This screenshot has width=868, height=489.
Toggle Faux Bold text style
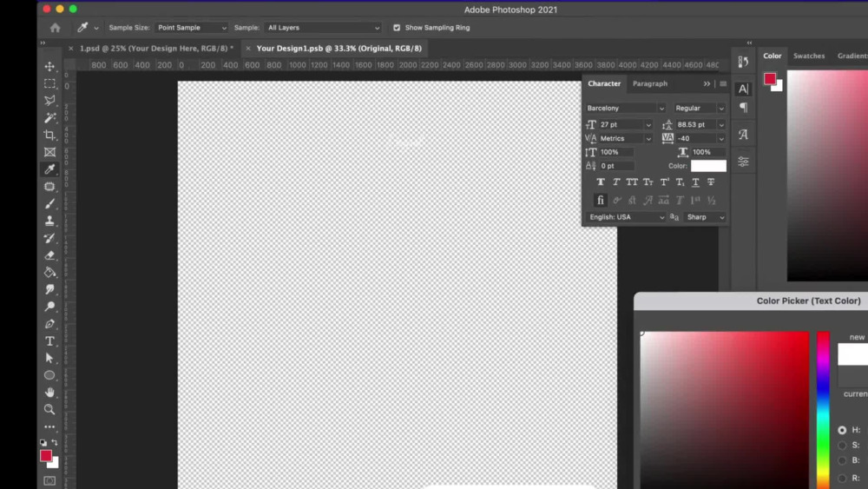tap(601, 182)
